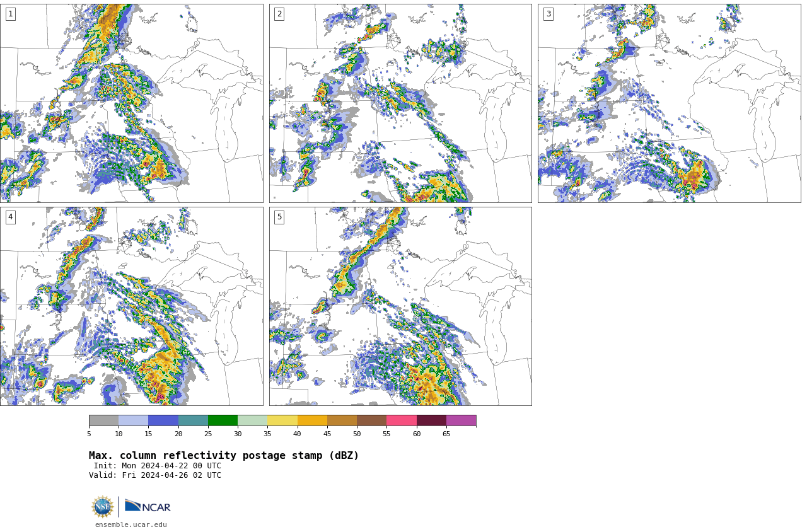This screenshot has height=532, width=807.
Task: Click the pale green 30-35 dBZ swatch
Action: (252, 420)
